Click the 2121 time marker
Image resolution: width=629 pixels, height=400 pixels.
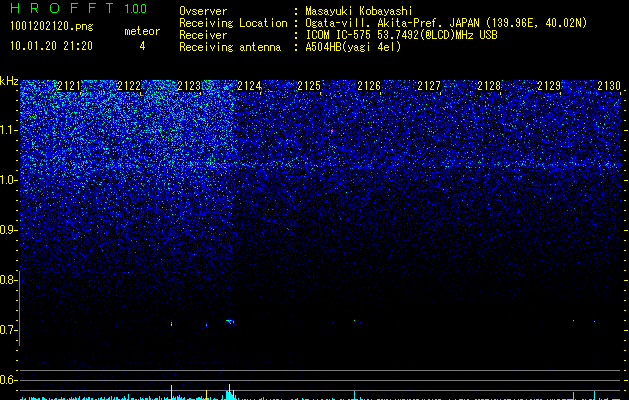tap(69, 86)
